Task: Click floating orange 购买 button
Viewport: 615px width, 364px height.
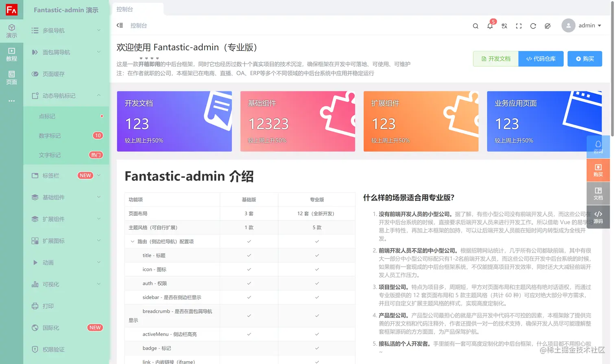Action: [x=598, y=170]
